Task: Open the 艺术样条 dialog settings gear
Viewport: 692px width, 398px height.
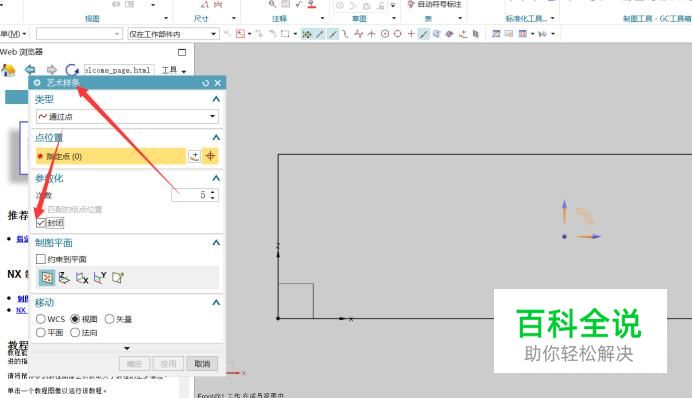Action: [37, 83]
